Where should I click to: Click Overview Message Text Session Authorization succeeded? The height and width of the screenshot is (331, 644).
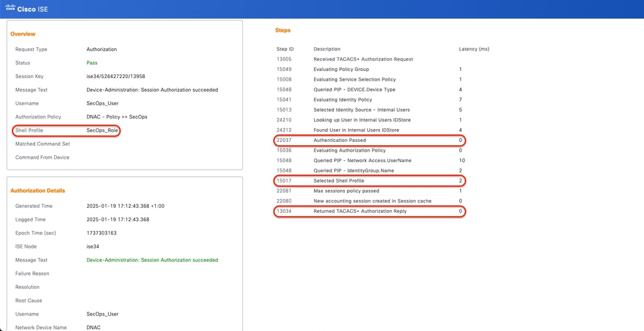click(152, 90)
